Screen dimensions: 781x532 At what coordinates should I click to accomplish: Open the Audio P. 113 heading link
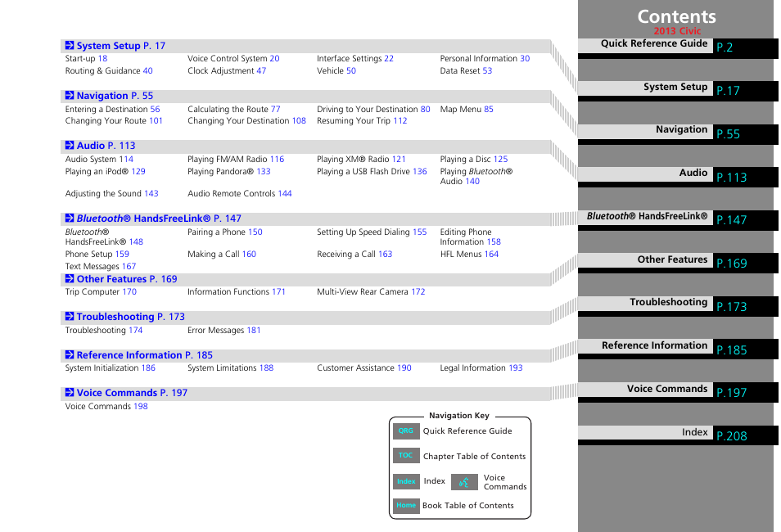[x=106, y=146]
